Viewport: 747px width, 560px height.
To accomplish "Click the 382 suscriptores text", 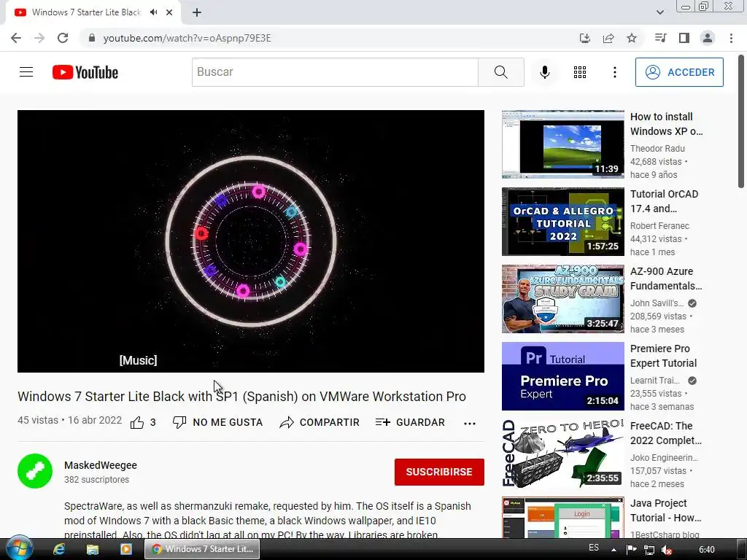I will (97, 480).
